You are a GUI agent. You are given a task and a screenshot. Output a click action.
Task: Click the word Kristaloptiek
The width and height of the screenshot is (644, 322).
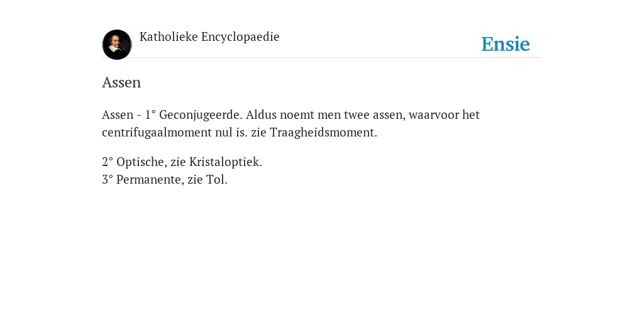226,162
